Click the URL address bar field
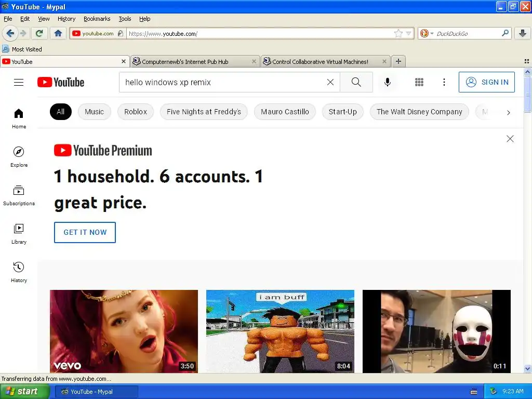532x399 pixels. [x=261, y=33]
